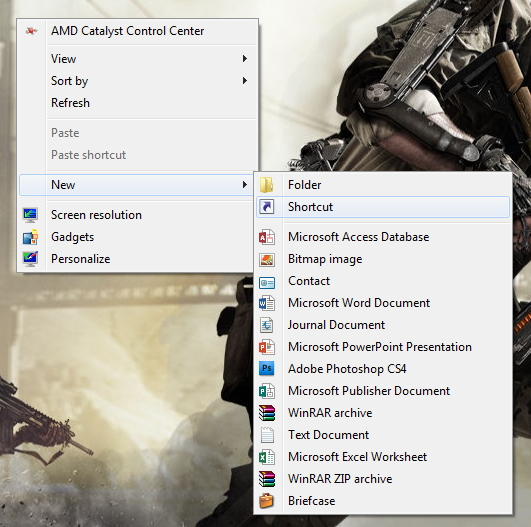The width and height of the screenshot is (531, 527).
Task: Create a new Microsoft Access Database
Action: (x=383, y=237)
